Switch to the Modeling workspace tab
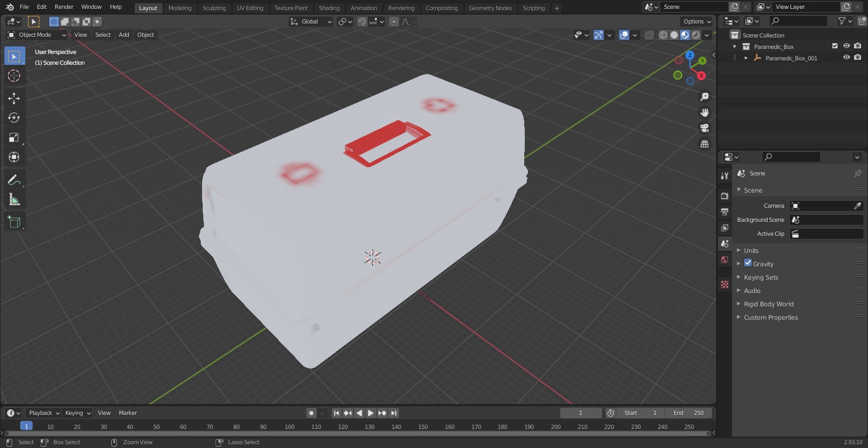 pos(180,8)
